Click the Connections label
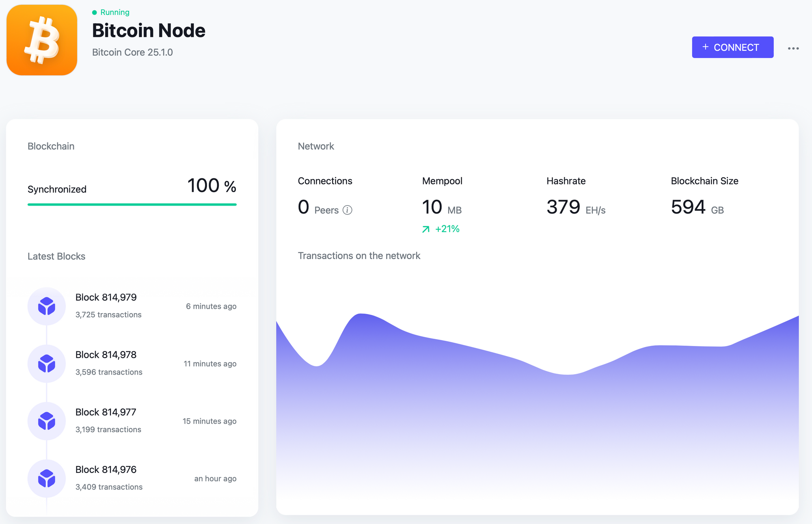Image resolution: width=812 pixels, height=524 pixels. (325, 181)
